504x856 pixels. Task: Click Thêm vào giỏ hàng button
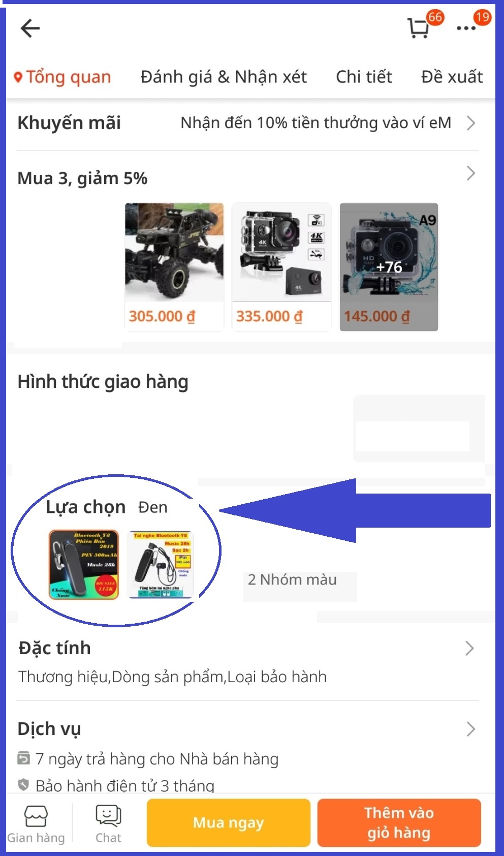coord(399,822)
